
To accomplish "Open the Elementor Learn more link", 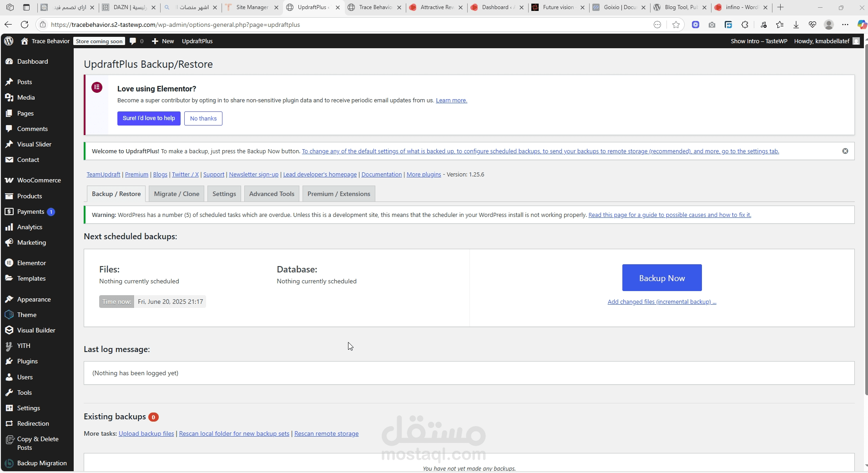I will point(451,100).
